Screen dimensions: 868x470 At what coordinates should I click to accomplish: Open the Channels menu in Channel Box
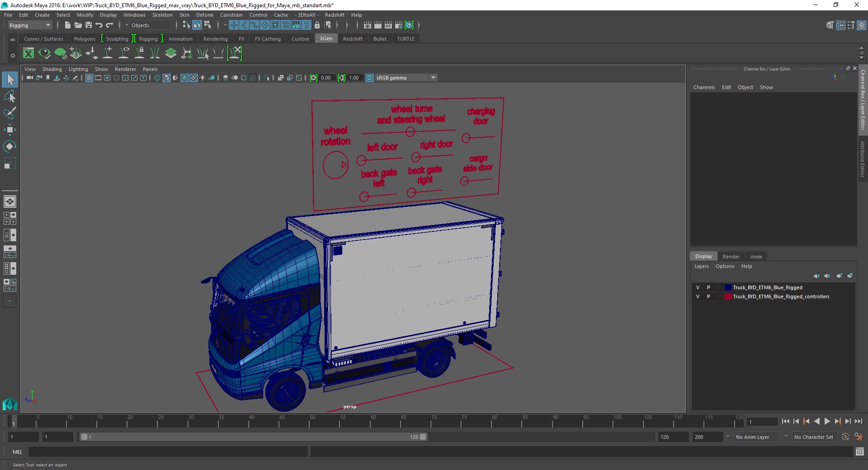tap(704, 87)
